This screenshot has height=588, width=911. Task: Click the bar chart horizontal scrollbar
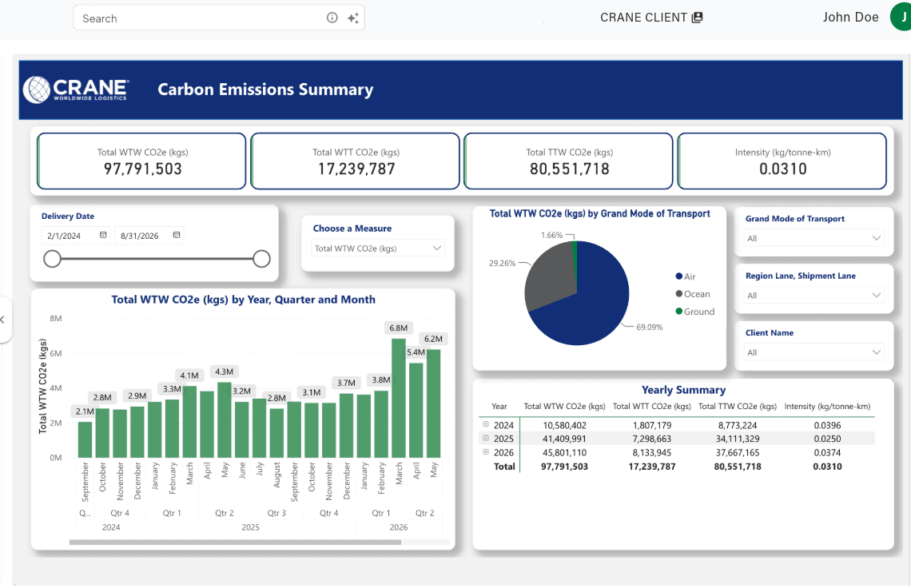coord(235,542)
